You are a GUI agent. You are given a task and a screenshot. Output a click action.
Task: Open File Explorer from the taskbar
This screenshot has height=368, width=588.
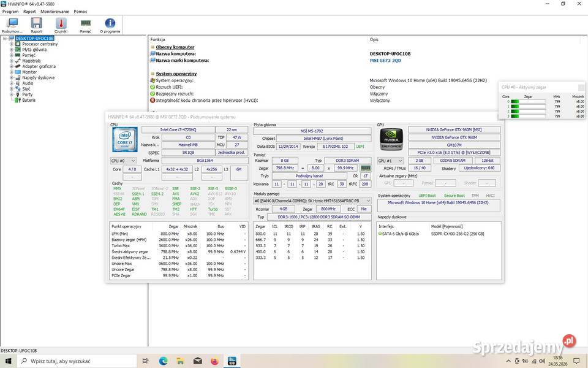tap(180, 361)
